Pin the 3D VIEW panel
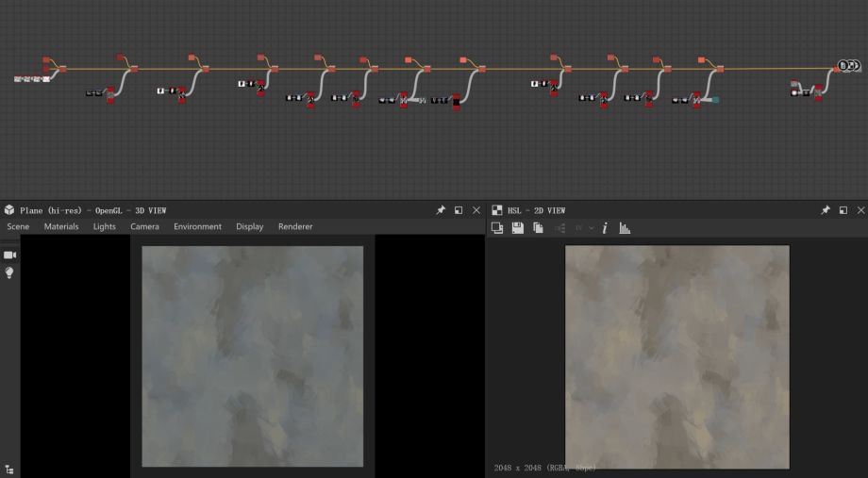Viewport: 868px width, 478px height. click(x=441, y=210)
